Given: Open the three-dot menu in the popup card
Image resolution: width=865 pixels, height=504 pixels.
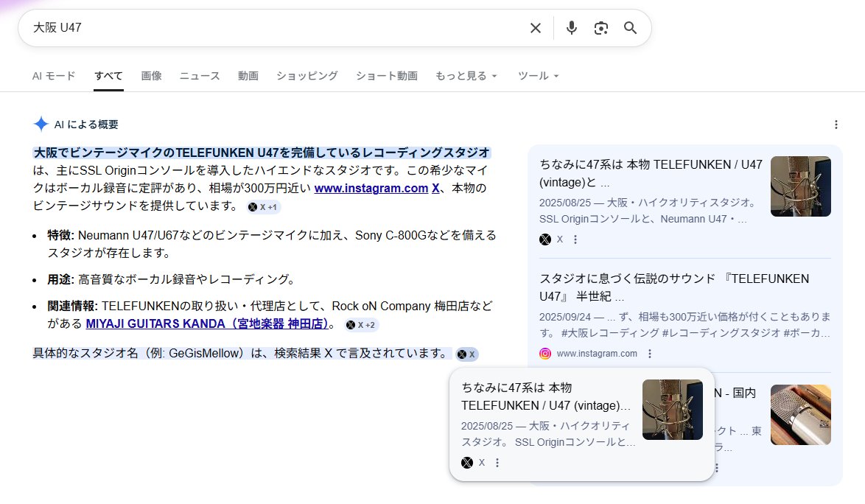Looking at the screenshot, I should point(497,463).
